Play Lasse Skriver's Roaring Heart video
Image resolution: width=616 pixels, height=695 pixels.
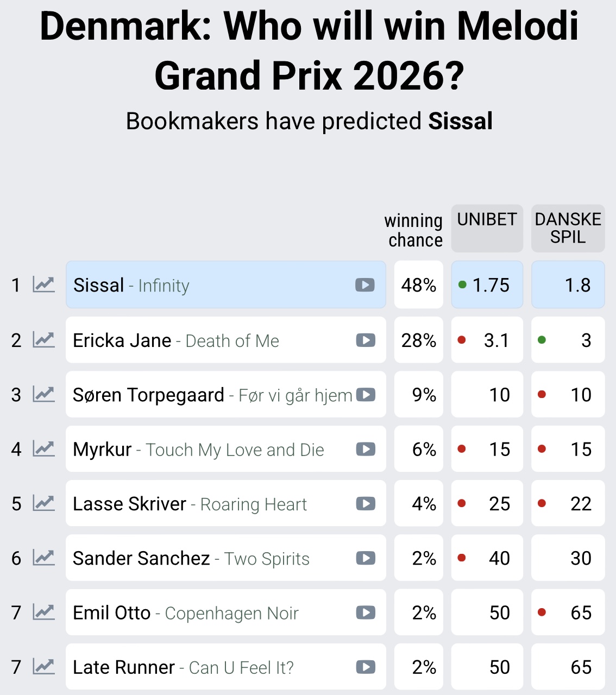click(x=366, y=504)
